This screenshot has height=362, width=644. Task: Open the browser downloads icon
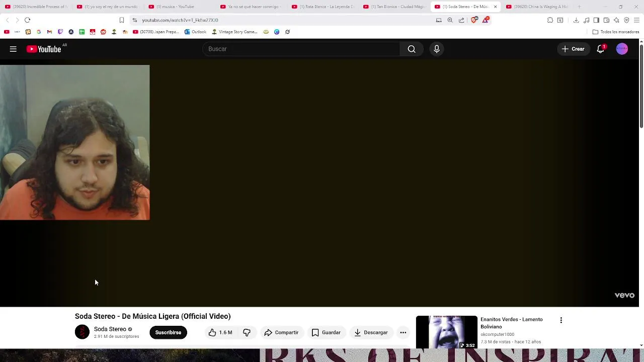click(576, 20)
